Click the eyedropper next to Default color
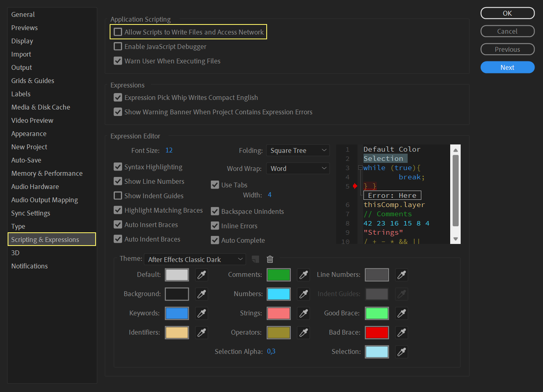 [202, 275]
